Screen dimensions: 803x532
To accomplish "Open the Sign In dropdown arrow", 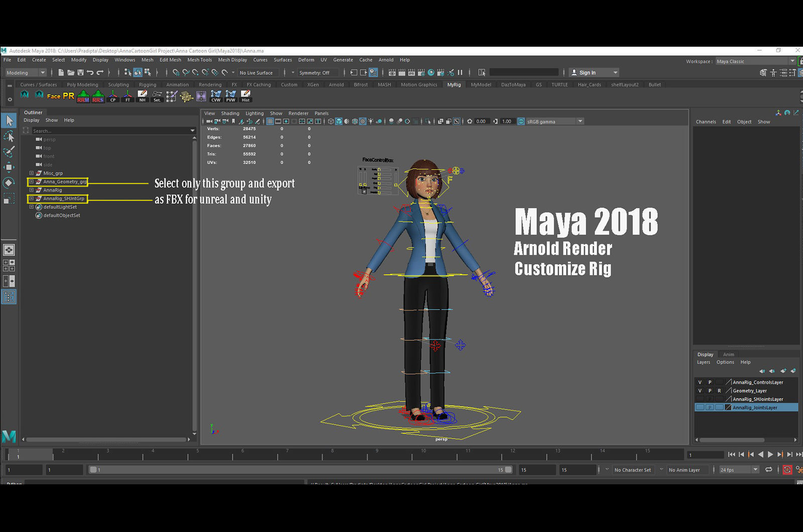I will 615,73.
